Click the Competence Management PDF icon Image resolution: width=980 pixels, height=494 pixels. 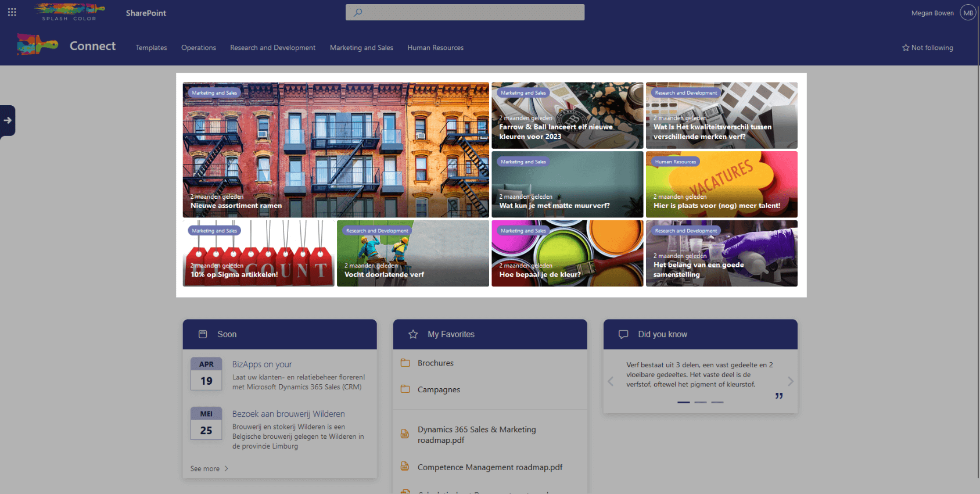point(405,466)
